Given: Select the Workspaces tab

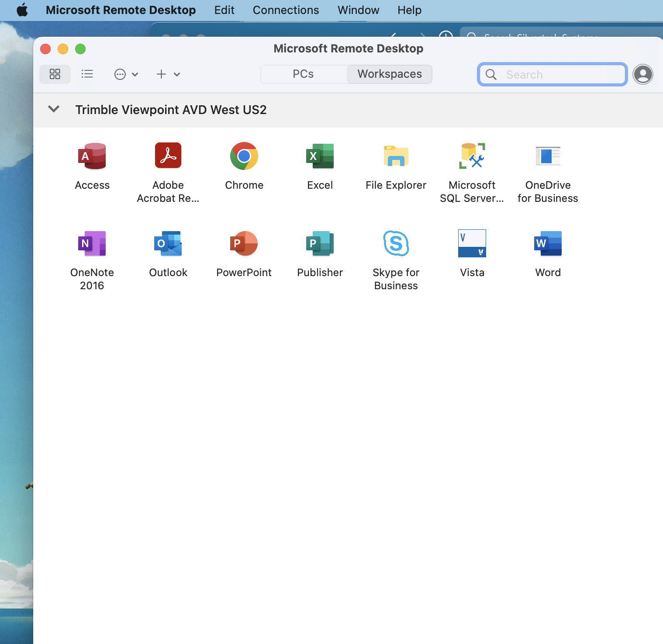Looking at the screenshot, I should coord(390,74).
